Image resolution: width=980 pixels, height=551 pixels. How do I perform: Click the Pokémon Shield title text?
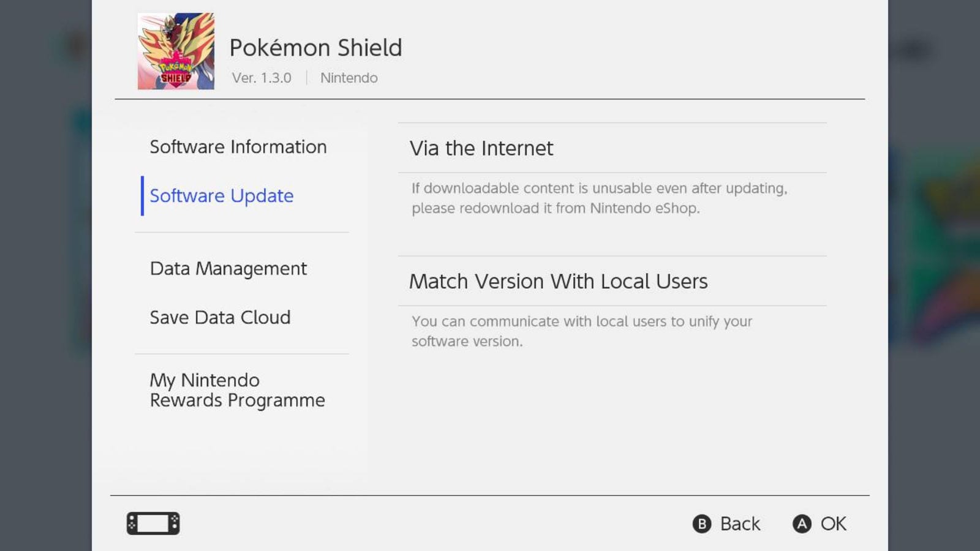point(316,48)
